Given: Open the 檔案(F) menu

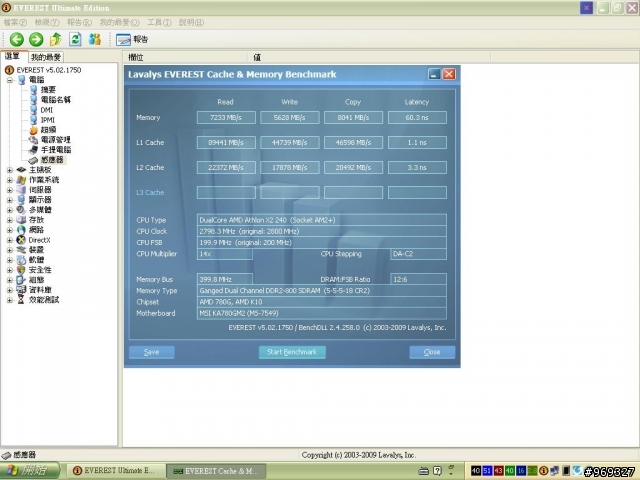Looking at the screenshot, I should 15,22.
